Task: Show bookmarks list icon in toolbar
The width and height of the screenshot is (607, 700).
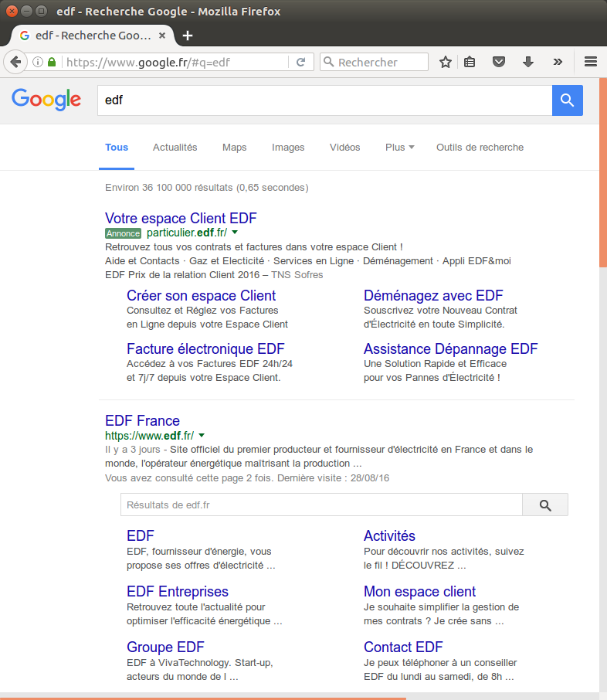Action: pos(470,62)
